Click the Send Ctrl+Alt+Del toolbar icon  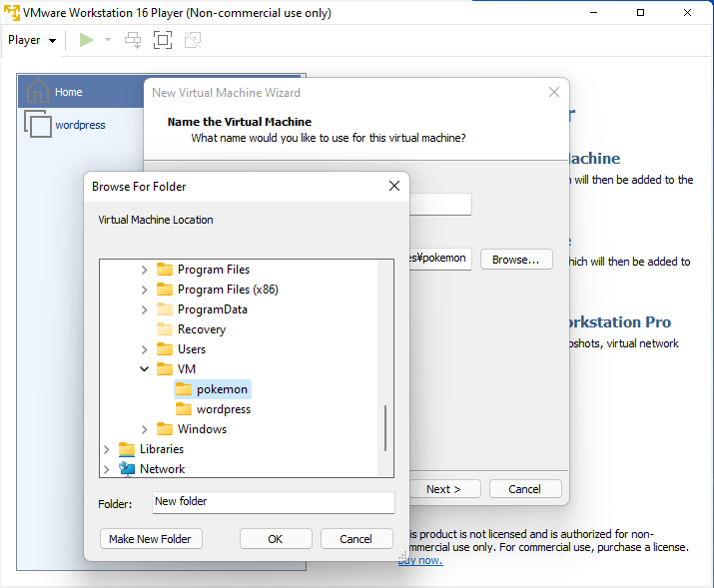click(133, 40)
